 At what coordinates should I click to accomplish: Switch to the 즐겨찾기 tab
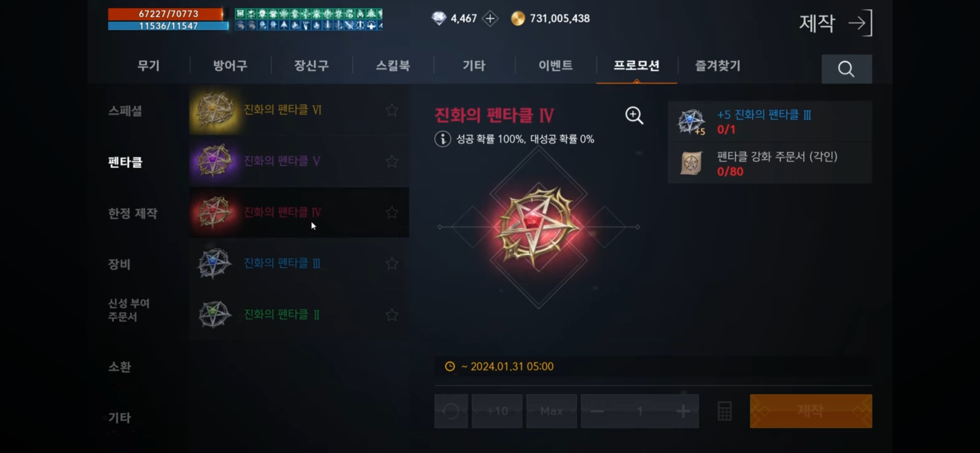pyautogui.click(x=718, y=65)
